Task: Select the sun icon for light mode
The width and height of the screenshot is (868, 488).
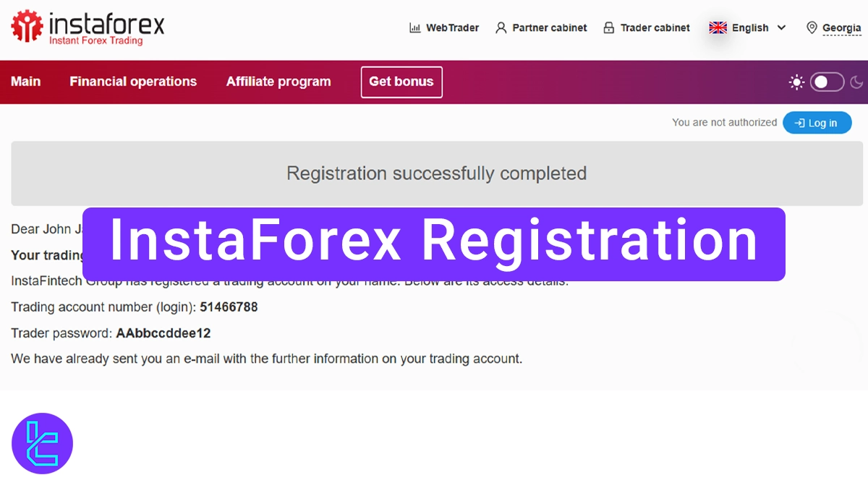Action: pos(796,82)
